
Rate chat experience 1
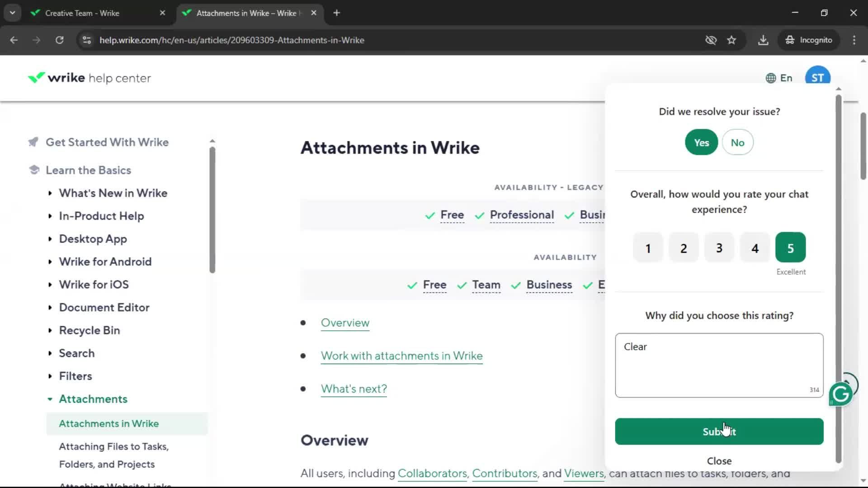pos(648,248)
